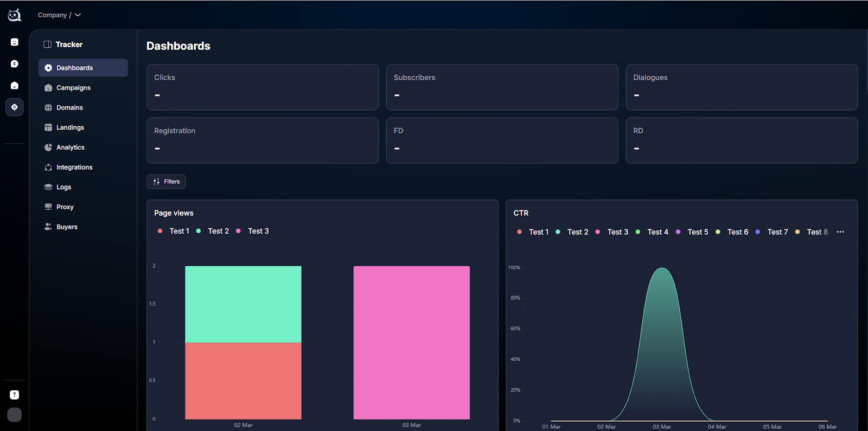
Task: Click the red bar segment for 02 Mar
Action: point(243,381)
